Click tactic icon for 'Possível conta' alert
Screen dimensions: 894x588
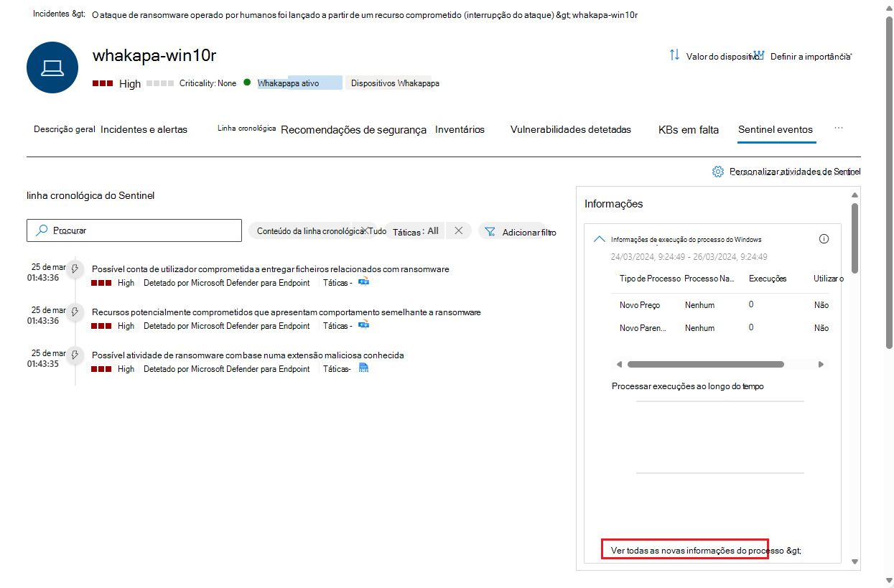pos(364,282)
